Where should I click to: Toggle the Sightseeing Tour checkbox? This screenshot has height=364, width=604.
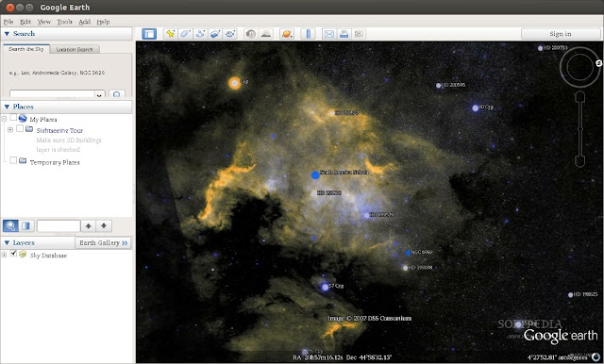pyautogui.click(x=20, y=128)
